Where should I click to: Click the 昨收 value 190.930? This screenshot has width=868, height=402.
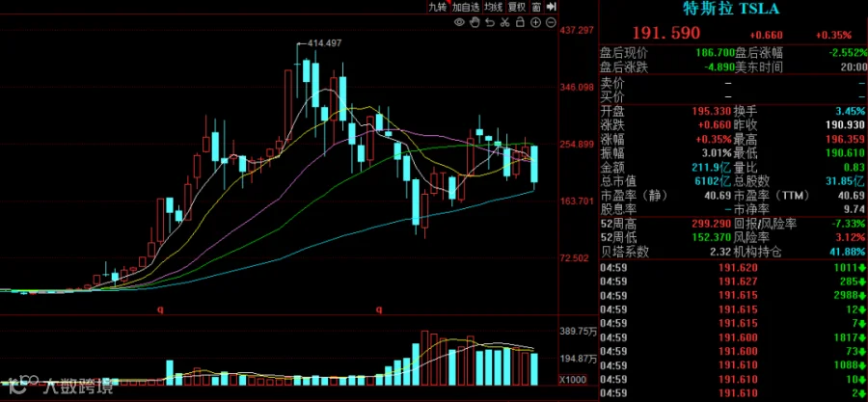pos(843,126)
